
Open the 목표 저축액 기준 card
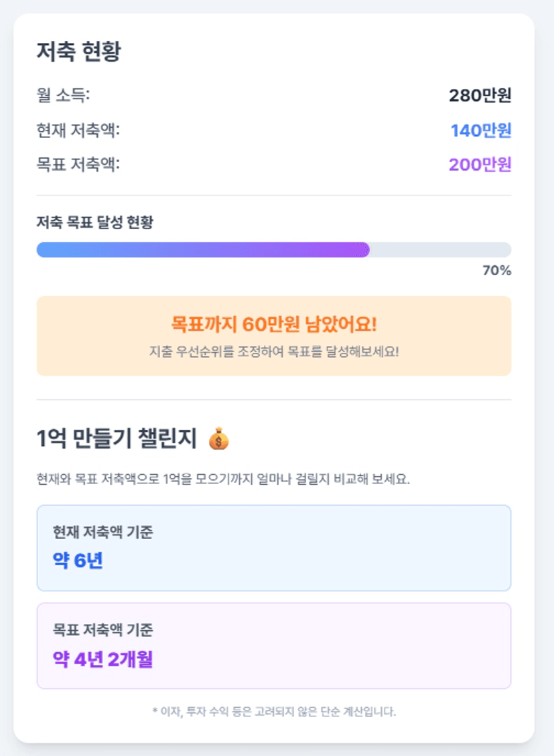click(x=274, y=646)
